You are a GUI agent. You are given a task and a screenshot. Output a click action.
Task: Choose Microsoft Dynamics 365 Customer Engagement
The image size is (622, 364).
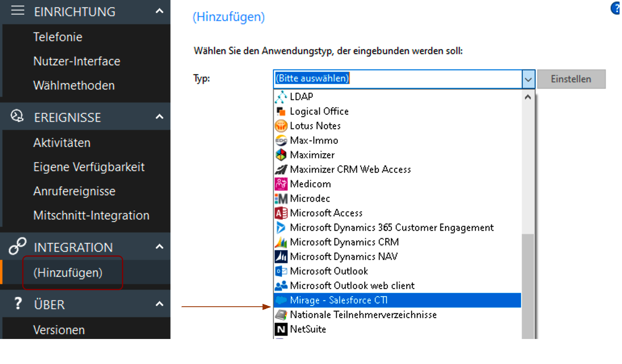tap(397, 228)
